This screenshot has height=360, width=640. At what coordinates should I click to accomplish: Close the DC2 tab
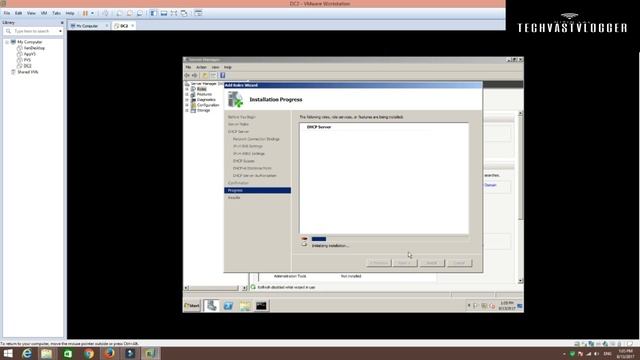(133, 26)
